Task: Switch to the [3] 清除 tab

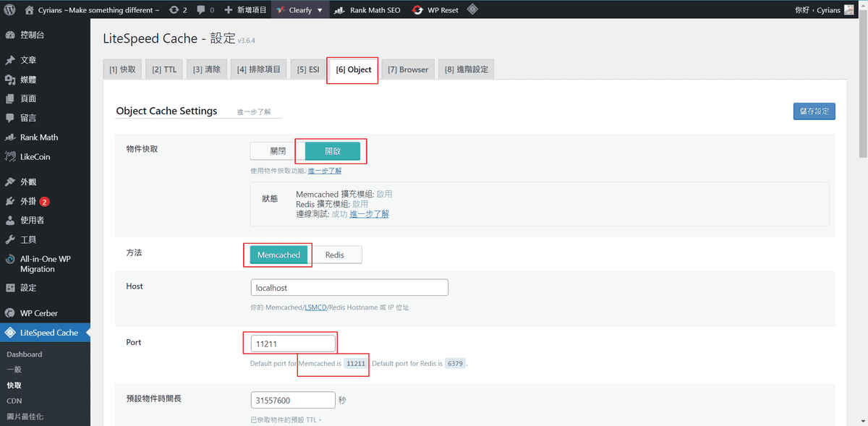Action: click(x=207, y=69)
